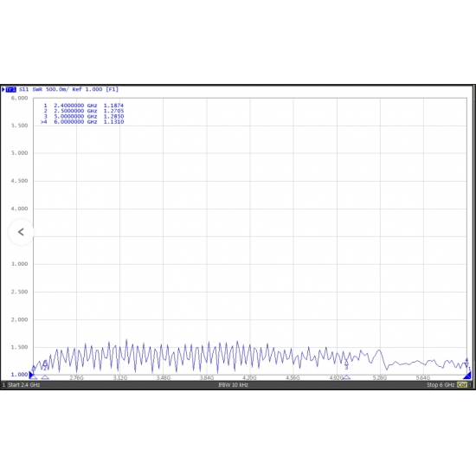Open the S11 measurement parameter

(x=23, y=89)
